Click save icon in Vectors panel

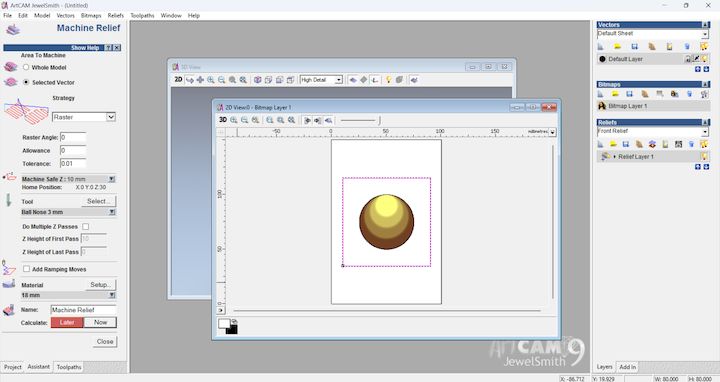coord(635,46)
